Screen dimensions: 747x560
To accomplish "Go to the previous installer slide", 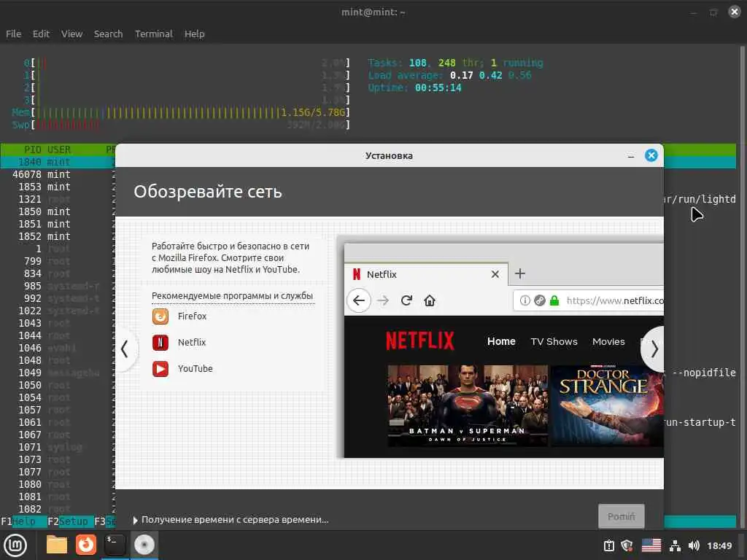I will click(125, 349).
